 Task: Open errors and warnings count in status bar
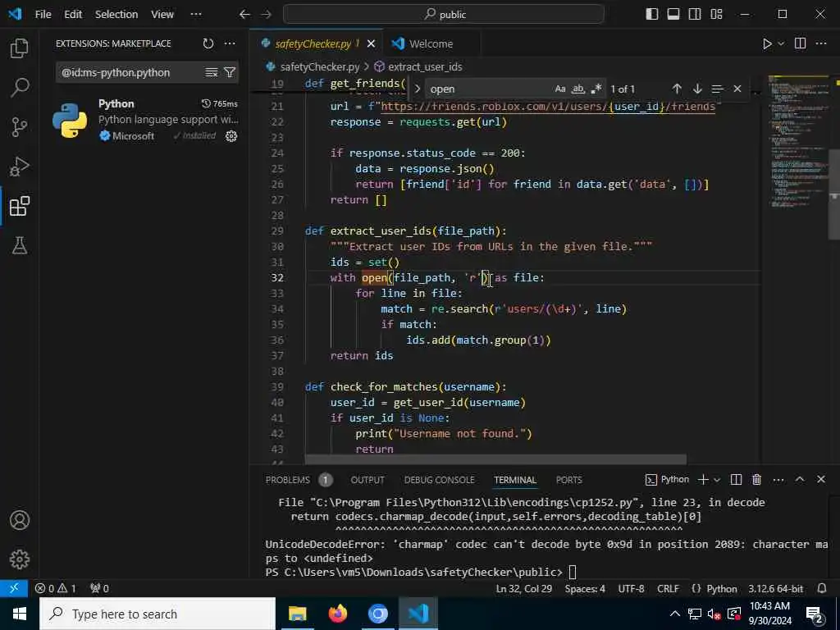click(x=55, y=589)
